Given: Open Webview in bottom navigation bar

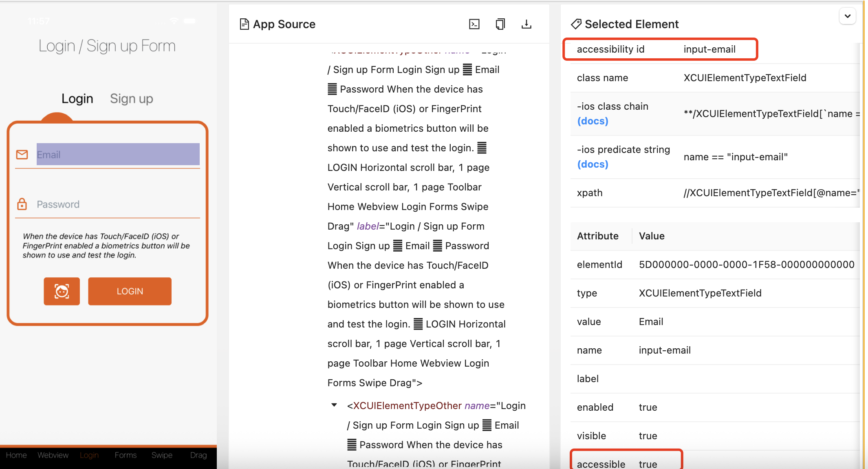Looking at the screenshot, I should coord(53,455).
